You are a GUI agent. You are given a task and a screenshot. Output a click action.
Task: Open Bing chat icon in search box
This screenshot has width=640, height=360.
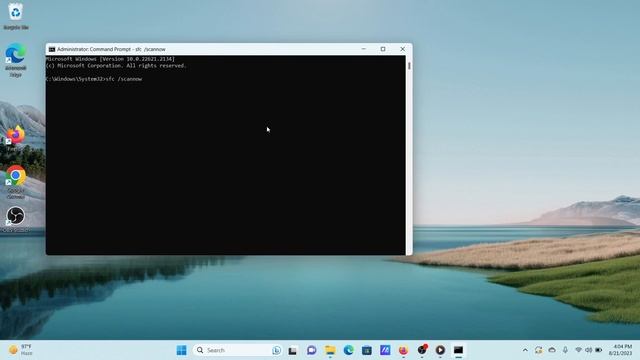276,350
